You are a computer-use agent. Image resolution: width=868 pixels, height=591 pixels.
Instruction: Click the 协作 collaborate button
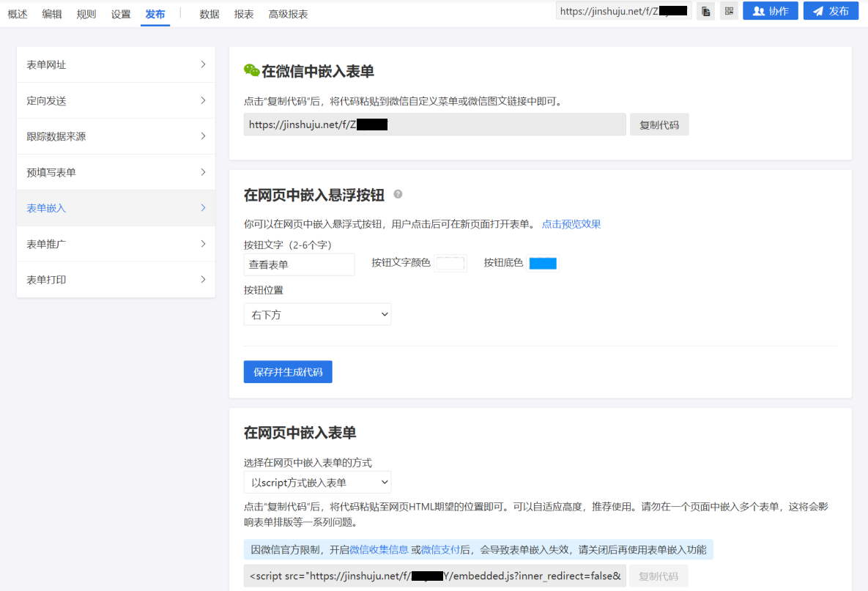coord(770,11)
